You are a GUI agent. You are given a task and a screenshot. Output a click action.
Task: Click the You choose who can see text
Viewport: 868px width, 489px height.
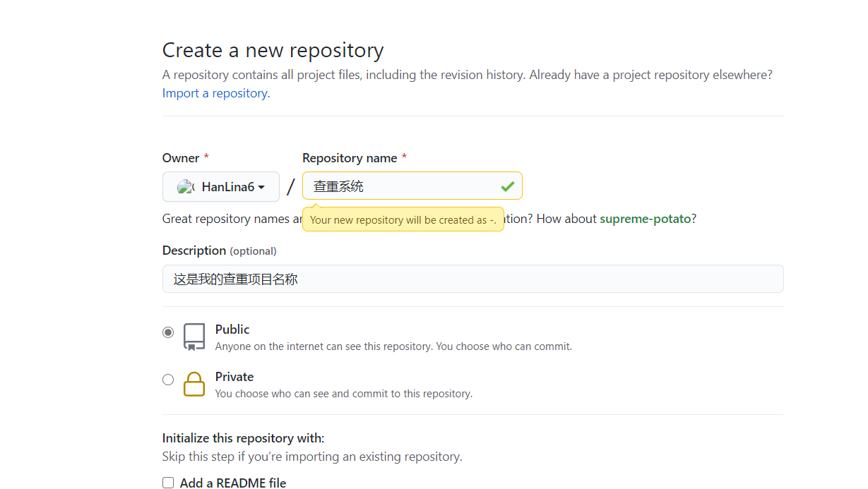coord(344,394)
